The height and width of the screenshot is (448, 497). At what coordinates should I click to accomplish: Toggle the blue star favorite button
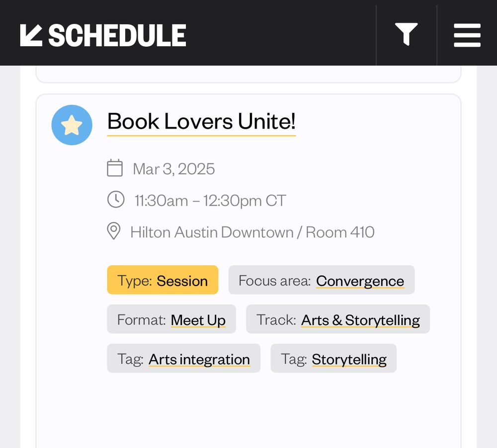click(x=72, y=125)
